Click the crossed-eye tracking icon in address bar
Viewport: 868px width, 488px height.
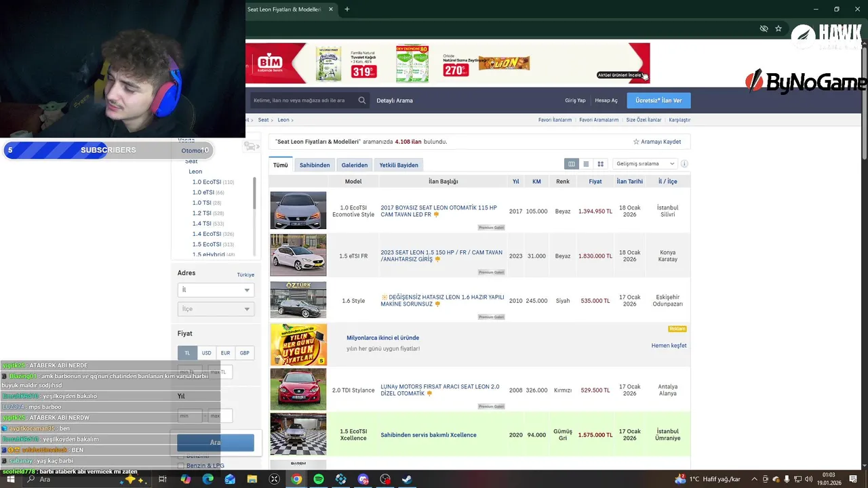[764, 28]
